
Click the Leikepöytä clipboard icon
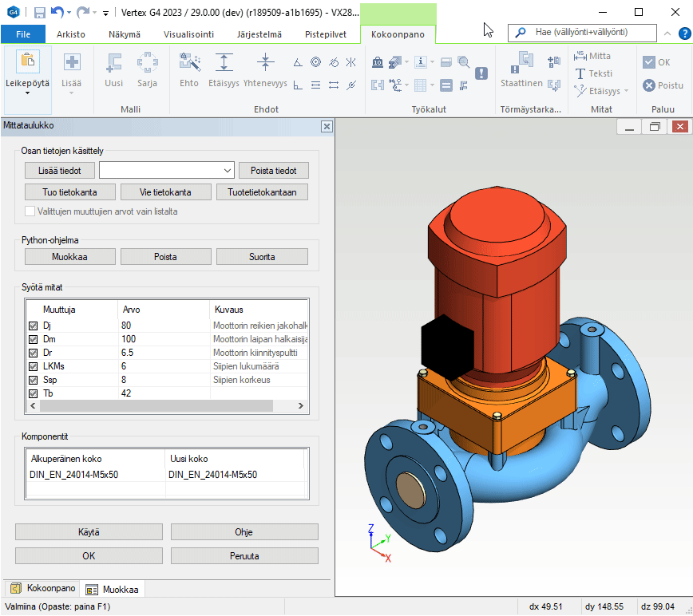(x=27, y=63)
